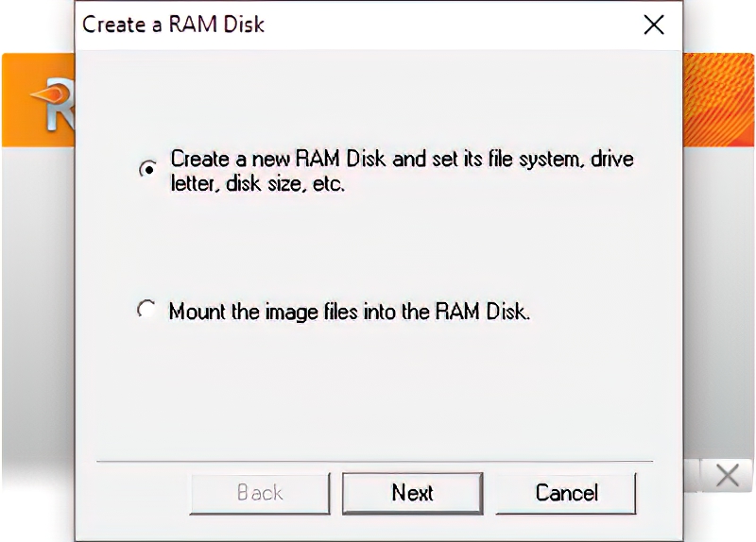Click the empty panel area below the Mount option

click(376, 390)
